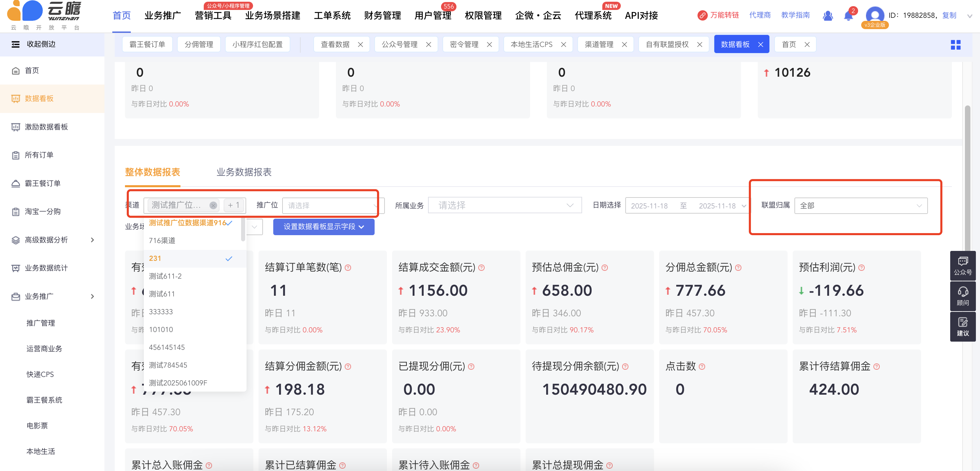Expand the 所属业务 select box
This screenshot has width=980, height=471.
click(504, 205)
